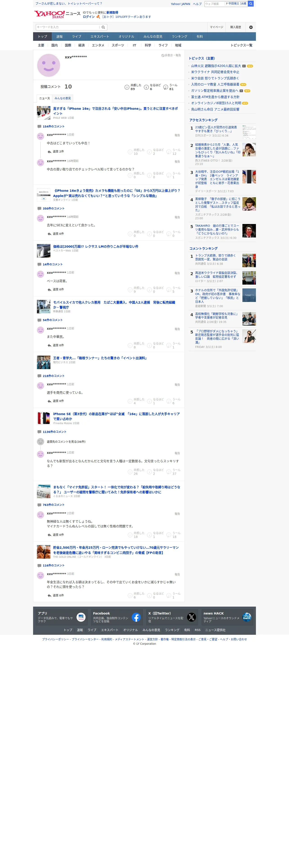
Task: Click video icon next to 山林火災 topic
Action: [x=244, y=66]
